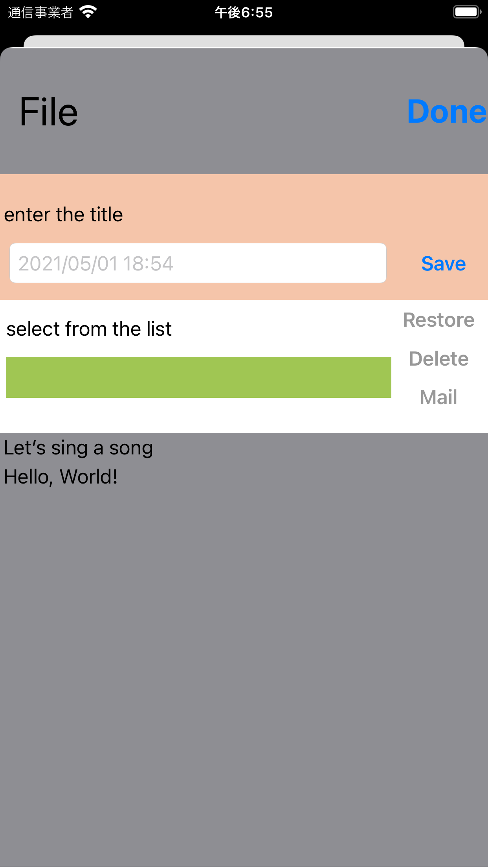Image resolution: width=488 pixels, height=868 pixels.
Task: Tap the Wi-Fi status icon
Action: pyautogui.click(x=88, y=12)
